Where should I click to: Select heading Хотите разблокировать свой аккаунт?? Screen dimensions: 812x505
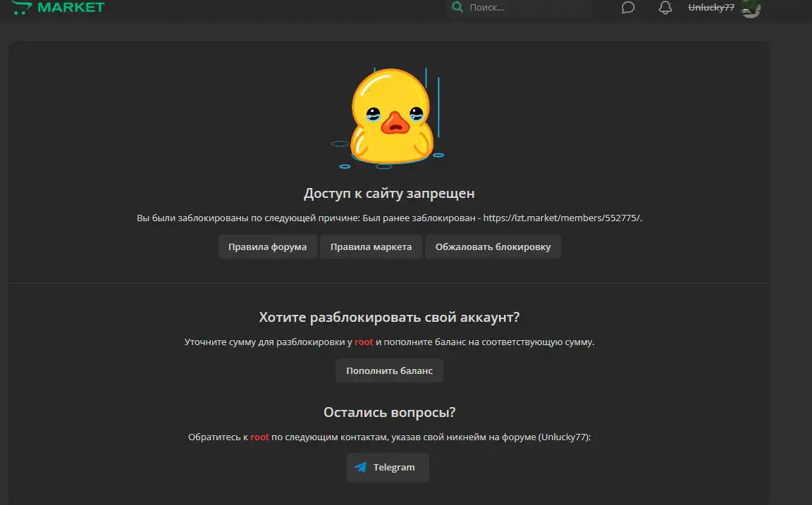(x=389, y=317)
